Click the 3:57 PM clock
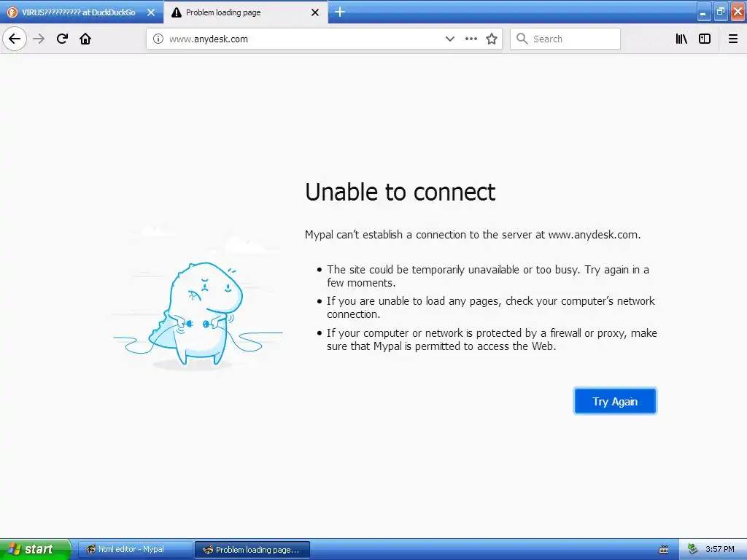 [720, 549]
